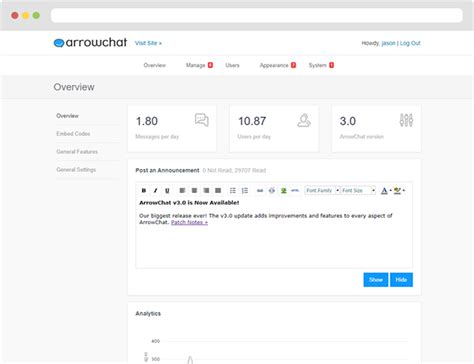The image size is (474, 364).
Task: Open the Appearance tab in the top navigation
Action: (x=274, y=65)
